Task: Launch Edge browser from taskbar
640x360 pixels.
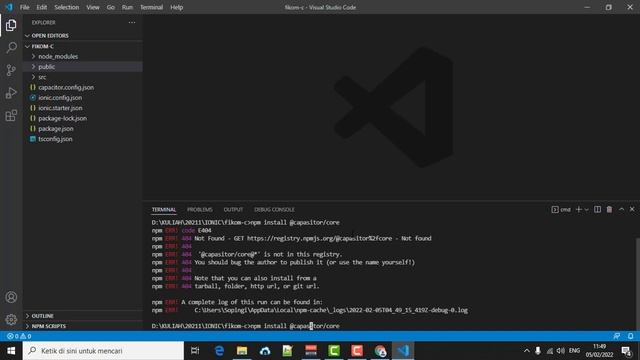Action: click(219, 351)
